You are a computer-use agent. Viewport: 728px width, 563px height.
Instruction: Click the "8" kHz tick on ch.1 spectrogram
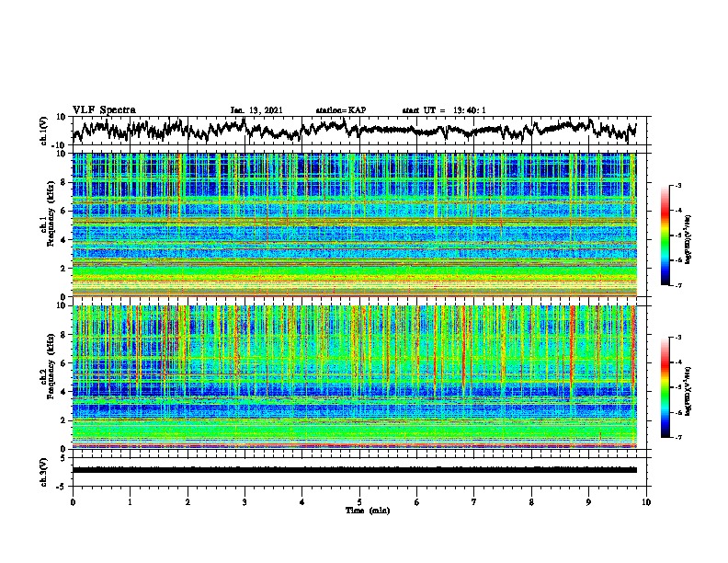point(64,182)
